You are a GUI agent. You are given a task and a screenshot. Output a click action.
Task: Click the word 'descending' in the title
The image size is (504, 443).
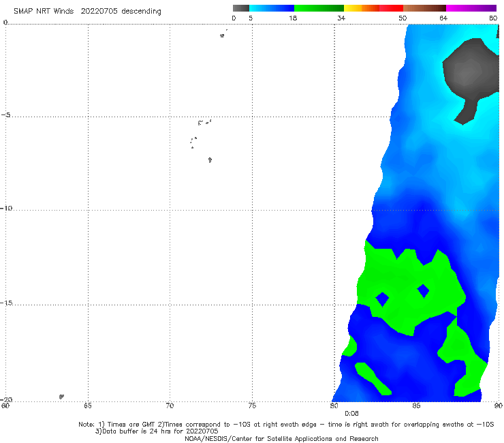point(141,12)
